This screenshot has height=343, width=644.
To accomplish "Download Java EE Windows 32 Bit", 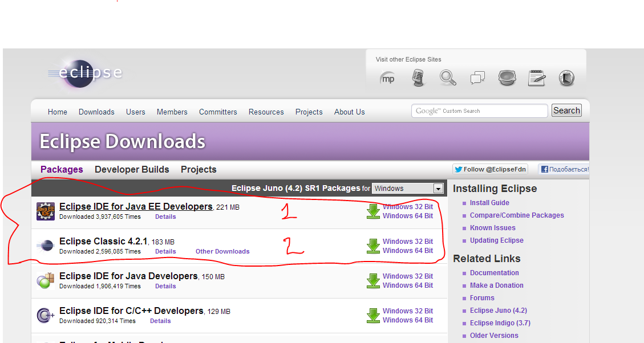I will pyautogui.click(x=408, y=207).
